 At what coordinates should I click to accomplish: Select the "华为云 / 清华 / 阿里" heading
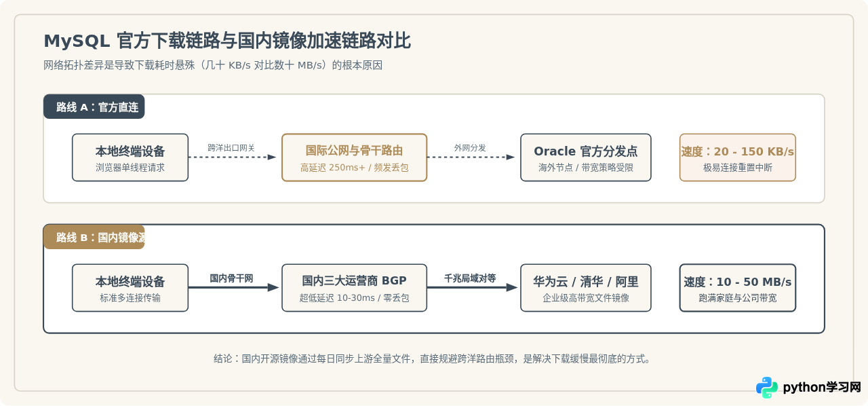(586, 282)
